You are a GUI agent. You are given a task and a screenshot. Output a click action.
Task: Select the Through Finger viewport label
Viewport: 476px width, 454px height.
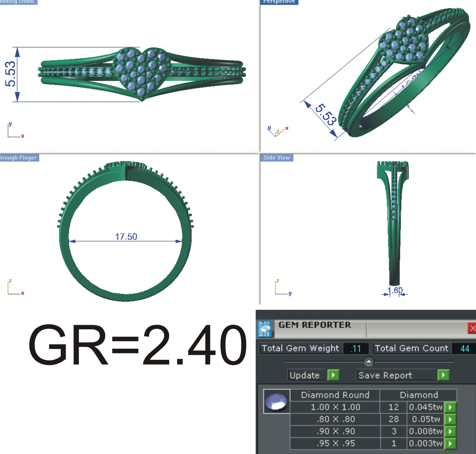19,157
